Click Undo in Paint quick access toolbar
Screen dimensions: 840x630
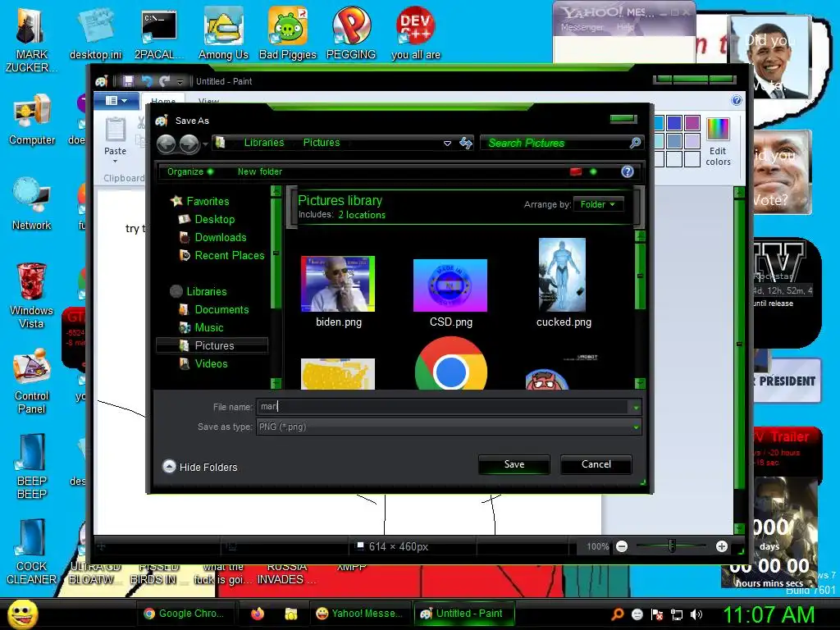pos(146,81)
